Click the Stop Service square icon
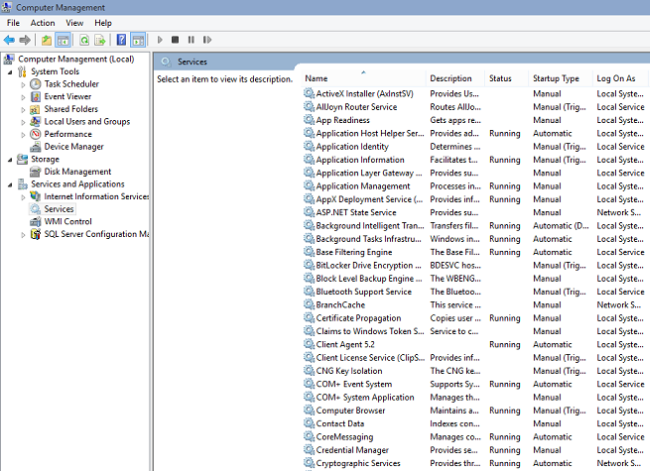Viewport: 650px width, 471px height. click(x=175, y=40)
